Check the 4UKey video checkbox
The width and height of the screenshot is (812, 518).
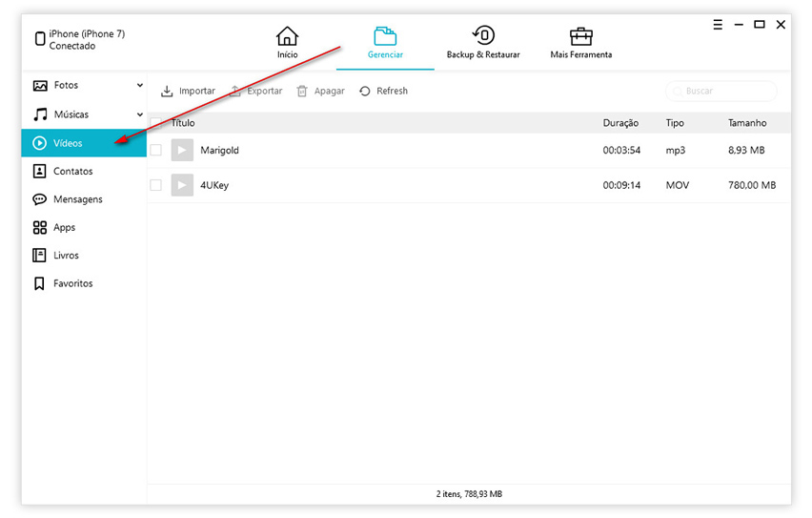pos(156,185)
